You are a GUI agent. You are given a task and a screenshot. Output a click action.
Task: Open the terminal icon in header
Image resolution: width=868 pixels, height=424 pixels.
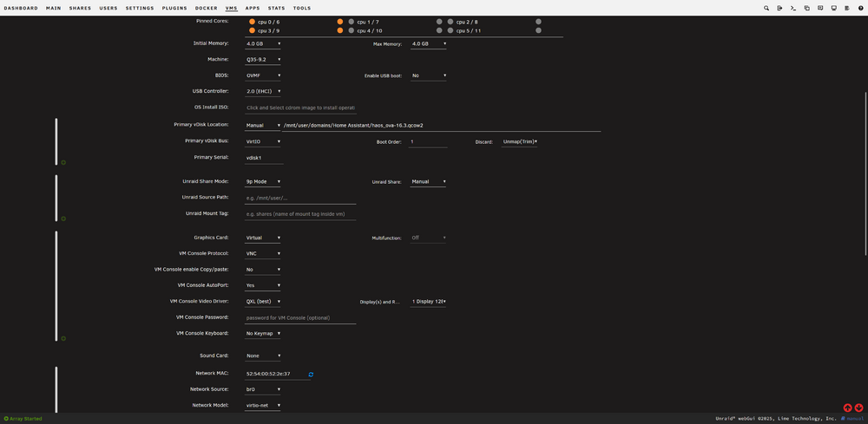[x=793, y=9]
